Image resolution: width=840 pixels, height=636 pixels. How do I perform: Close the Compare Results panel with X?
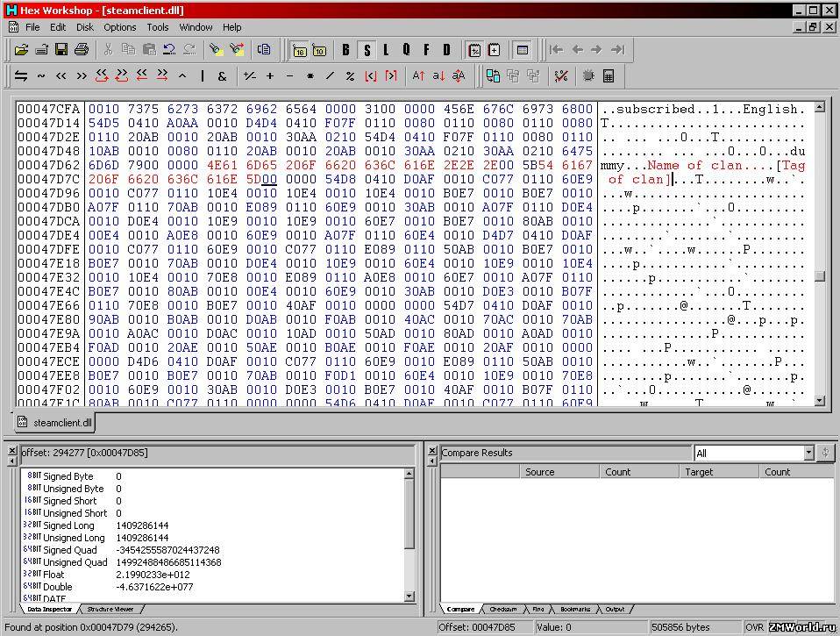(x=432, y=452)
